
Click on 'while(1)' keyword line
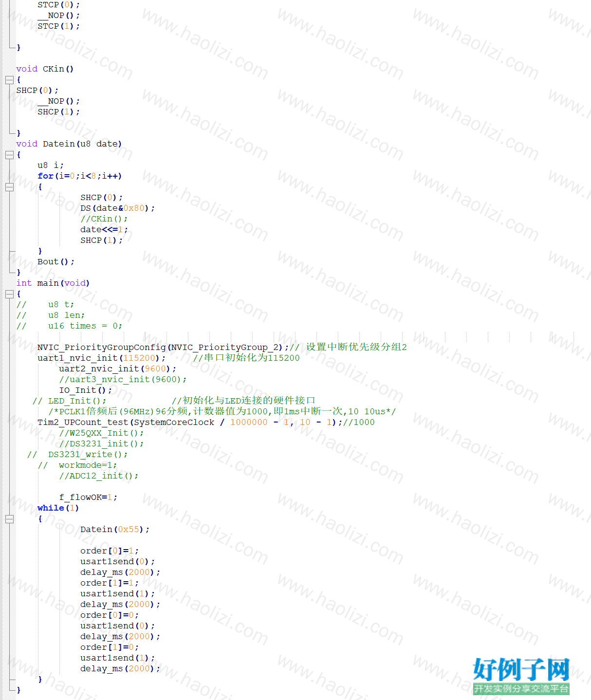pos(58,508)
